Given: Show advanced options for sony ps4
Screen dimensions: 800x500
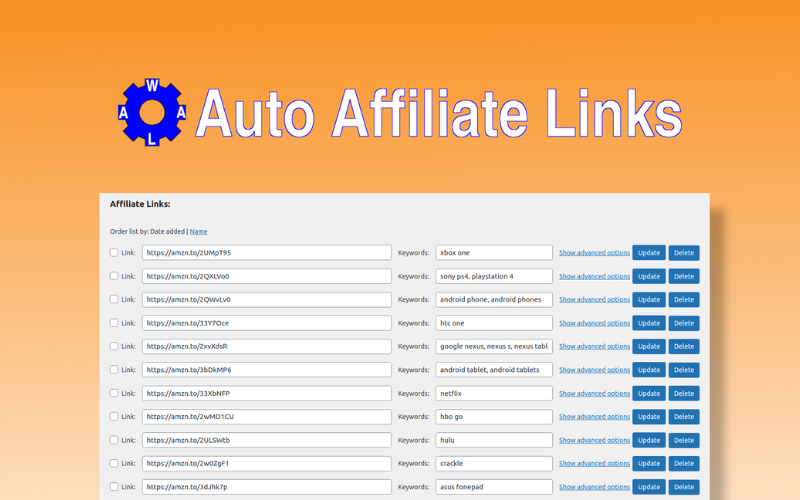Looking at the screenshot, I should [x=594, y=277].
